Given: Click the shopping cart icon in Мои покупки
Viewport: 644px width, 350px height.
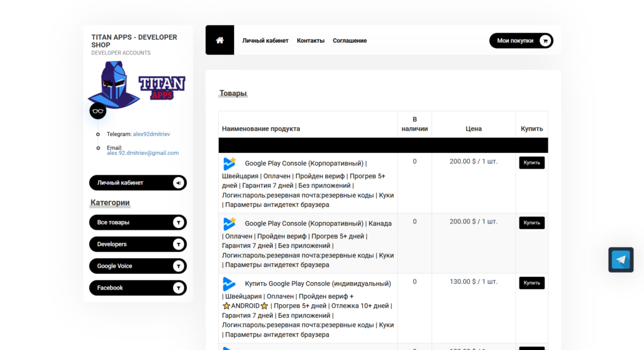Looking at the screenshot, I should tap(545, 41).
